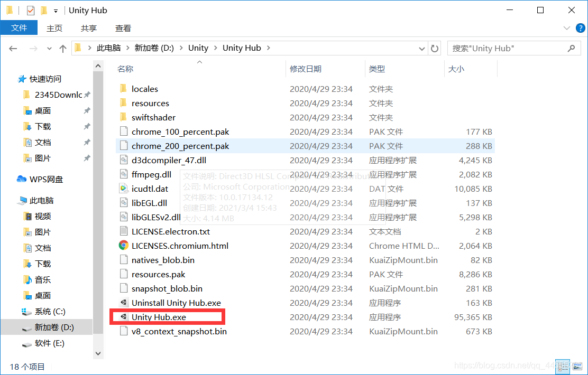This screenshot has width=588, height=375.
Task: Open 快速访问 star icon in sidebar
Action: [x=22, y=79]
